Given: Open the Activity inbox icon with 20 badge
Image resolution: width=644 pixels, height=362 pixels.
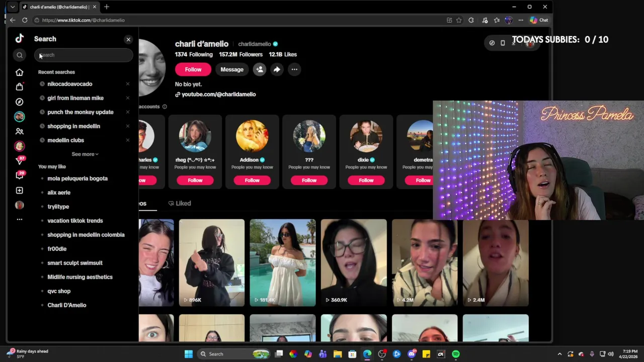Looking at the screenshot, I should 20,175.
